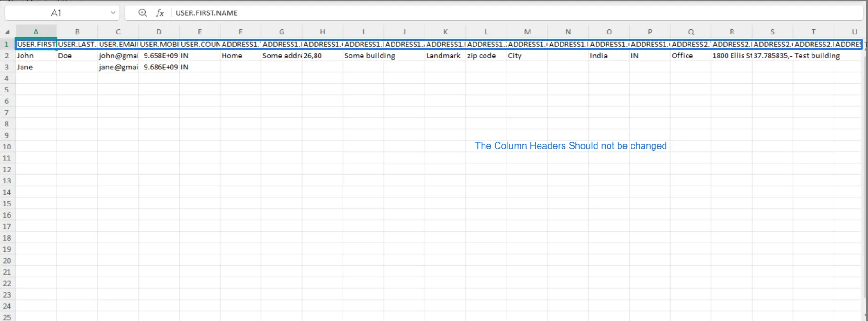Select the jane@gmai email cell
868x321 pixels.
point(118,67)
